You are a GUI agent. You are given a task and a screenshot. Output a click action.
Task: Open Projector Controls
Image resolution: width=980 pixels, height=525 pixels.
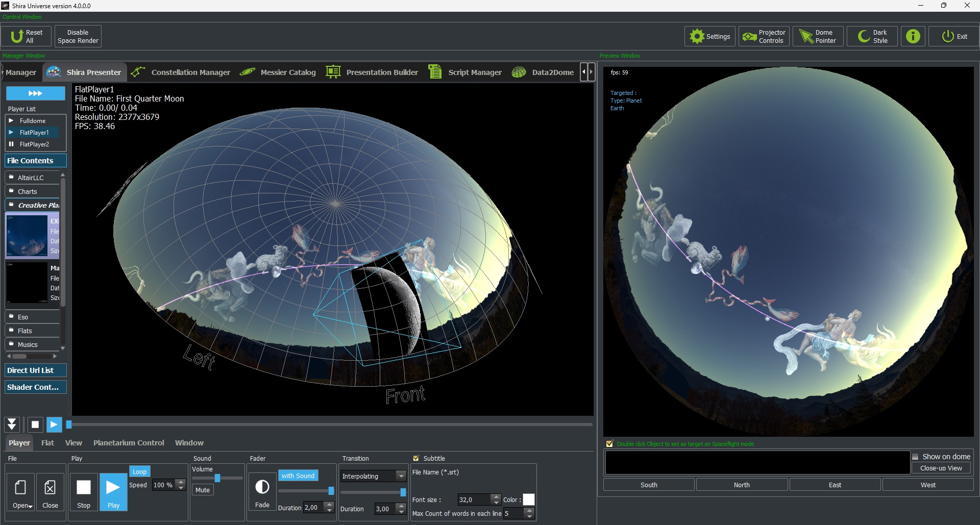764,36
